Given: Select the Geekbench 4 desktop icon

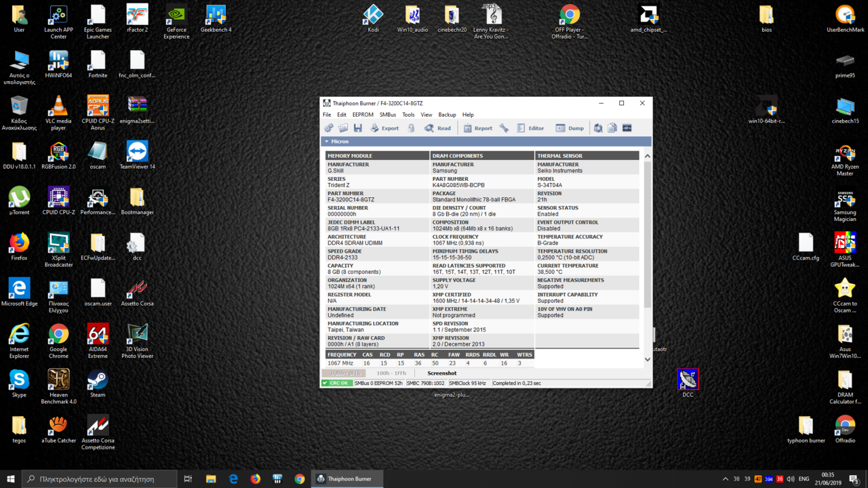Looking at the screenshot, I should pyautogui.click(x=216, y=18).
